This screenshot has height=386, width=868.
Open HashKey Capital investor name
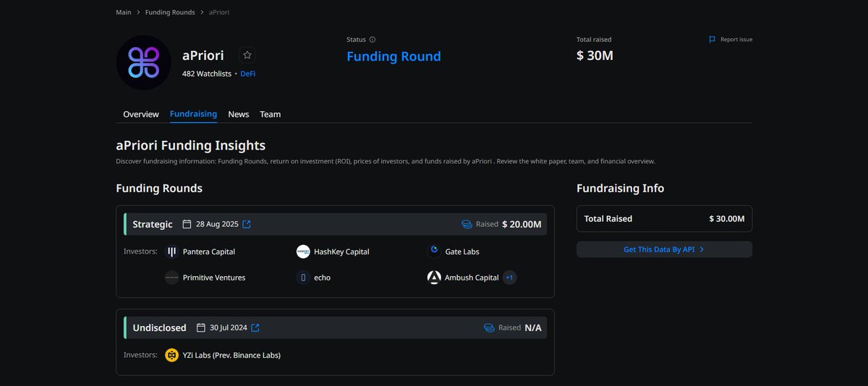(341, 252)
